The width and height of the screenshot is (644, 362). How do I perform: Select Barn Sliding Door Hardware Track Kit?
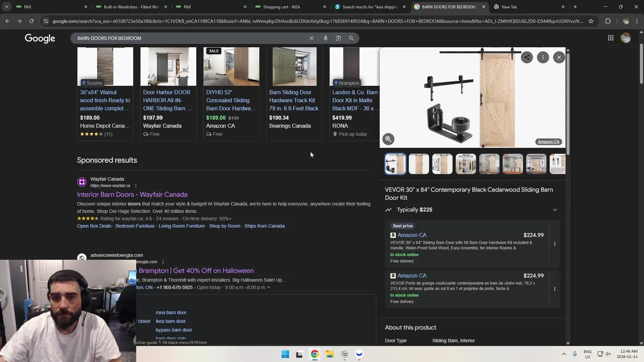coord(294,93)
